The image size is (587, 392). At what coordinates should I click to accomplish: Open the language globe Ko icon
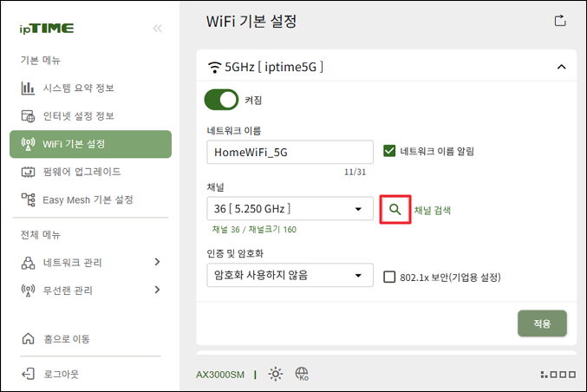[302, 374]
